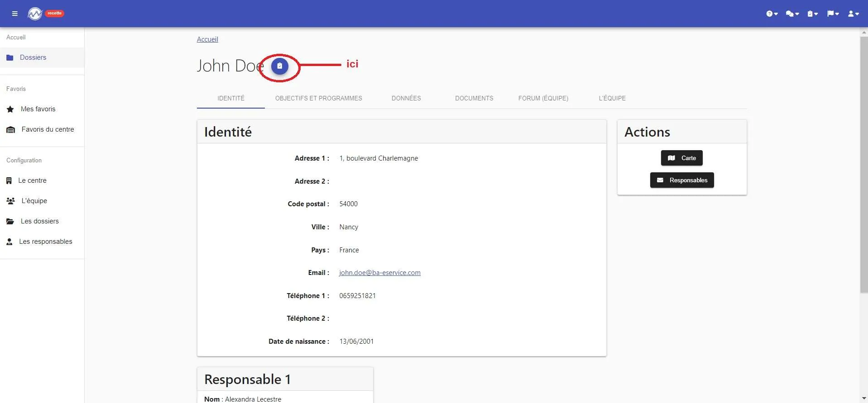868x403 pixels.
Task: Click the name "Alexandra Lecestre"
Action: click(253, 399)
